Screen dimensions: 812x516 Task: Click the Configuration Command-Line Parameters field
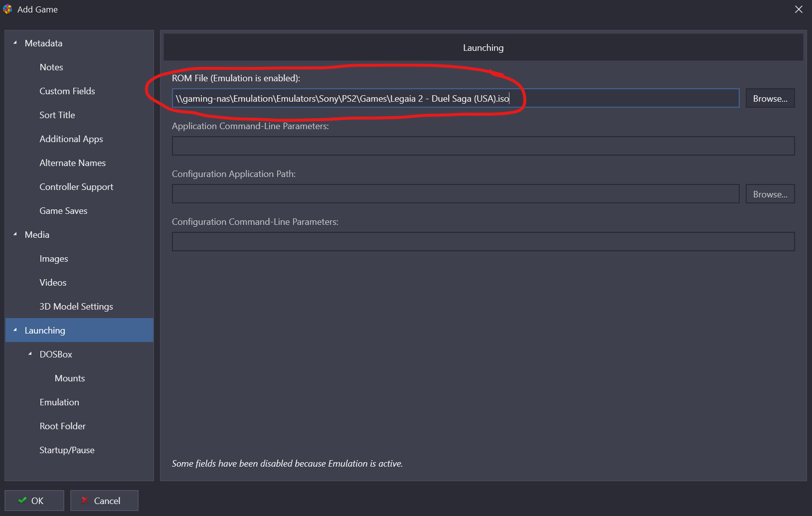484,242
